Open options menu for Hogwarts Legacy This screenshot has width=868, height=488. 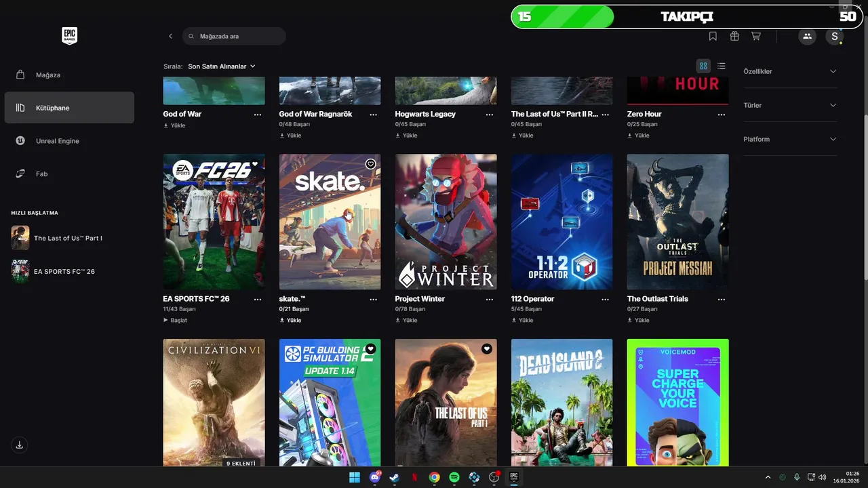point(490,115)
